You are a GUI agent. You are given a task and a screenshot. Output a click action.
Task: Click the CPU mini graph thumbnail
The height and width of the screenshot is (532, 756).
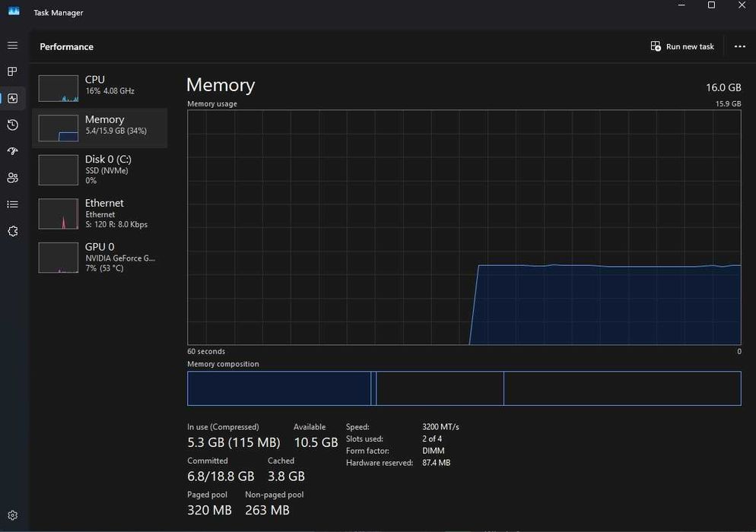[x=59, y=88]
